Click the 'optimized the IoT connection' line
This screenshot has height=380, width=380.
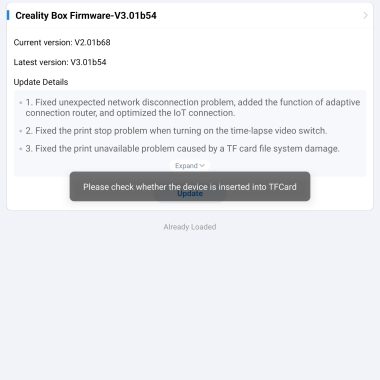coord(130,113)
